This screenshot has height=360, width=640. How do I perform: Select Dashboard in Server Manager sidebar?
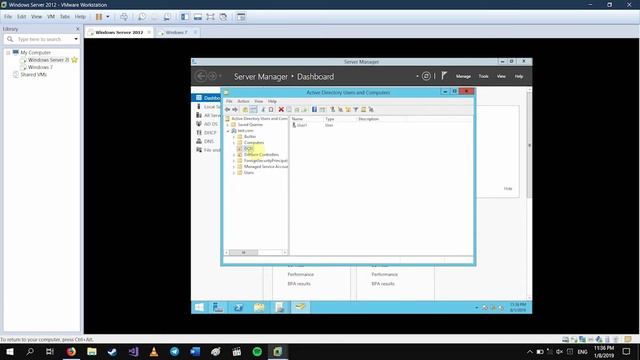pos(207,98)
